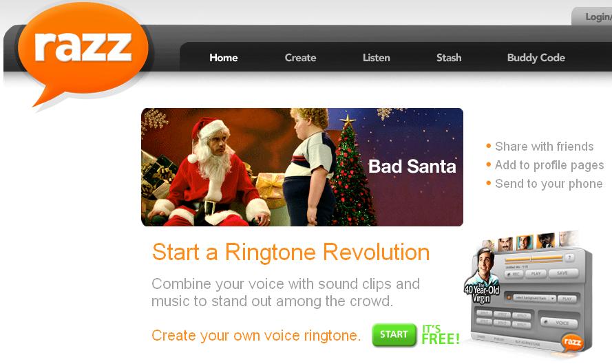Click the question mark help button on widget
Image resolution: width=612 pixels, height=364 pixels.
tap(569, 257)
